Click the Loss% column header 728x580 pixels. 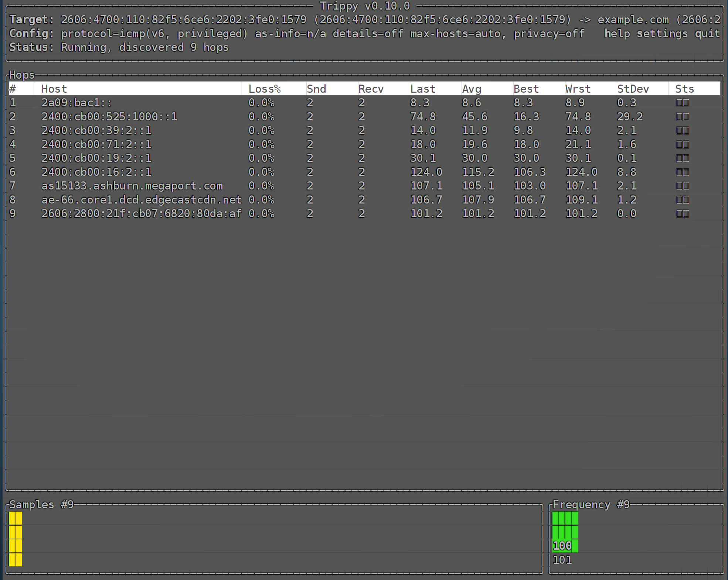(264, 89)
